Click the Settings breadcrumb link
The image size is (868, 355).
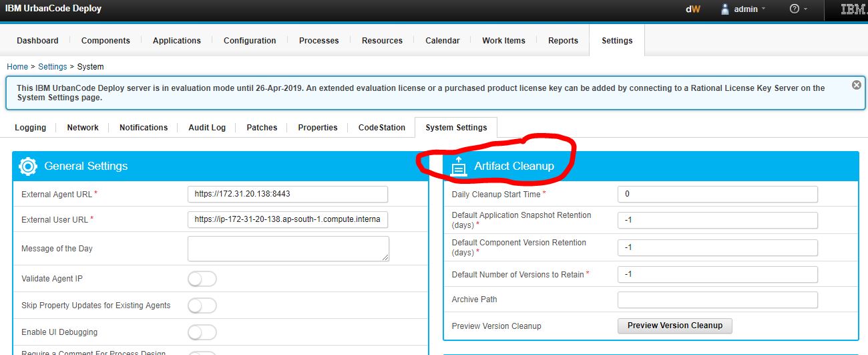53,67
